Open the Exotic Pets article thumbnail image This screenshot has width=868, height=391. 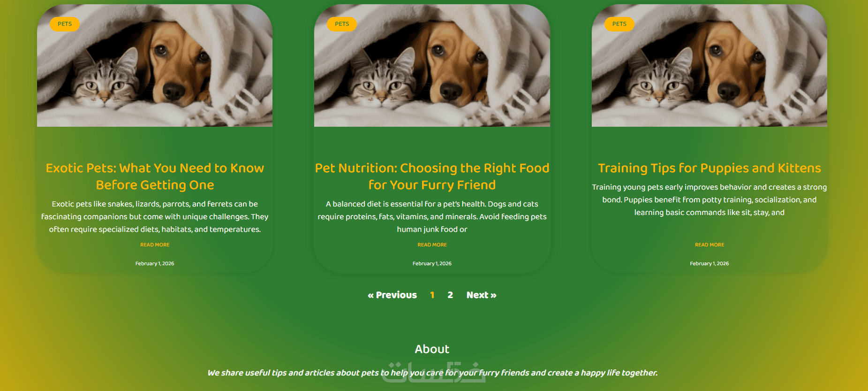(155, 66)
